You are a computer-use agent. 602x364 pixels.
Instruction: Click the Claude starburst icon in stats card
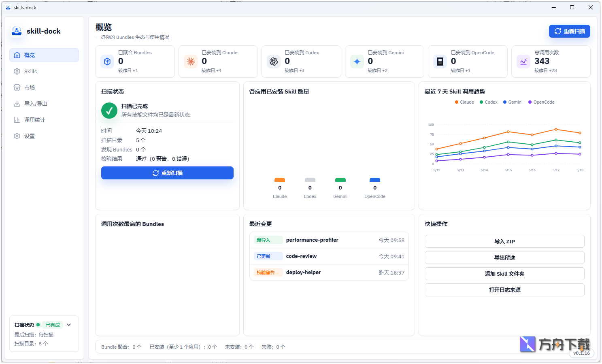pos(191,62)
